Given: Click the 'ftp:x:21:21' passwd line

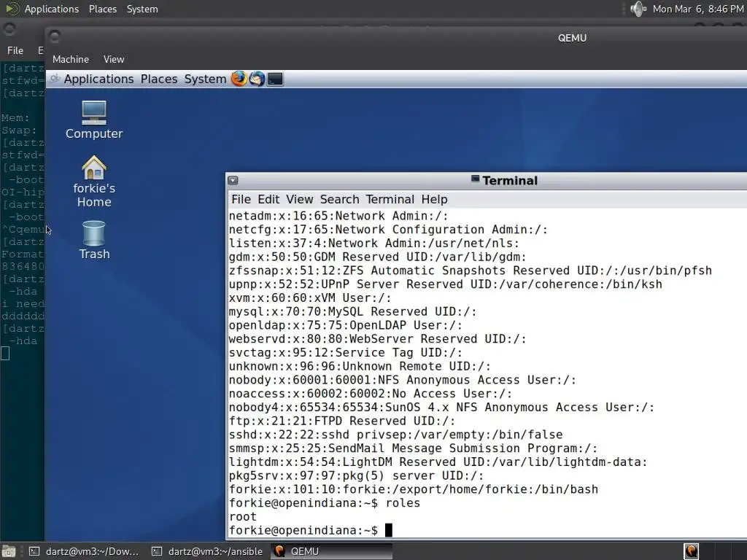Looking at the screenshot, I should 341,421.
